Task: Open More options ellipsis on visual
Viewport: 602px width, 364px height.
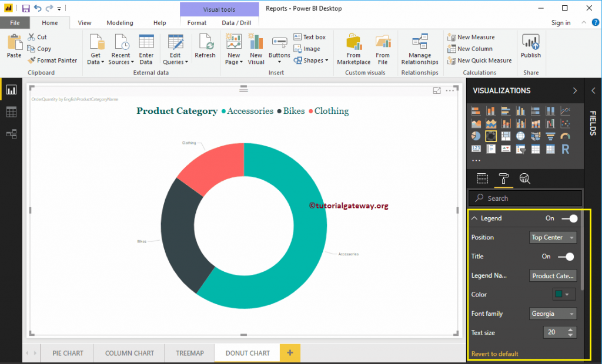Action: point(450,90)
